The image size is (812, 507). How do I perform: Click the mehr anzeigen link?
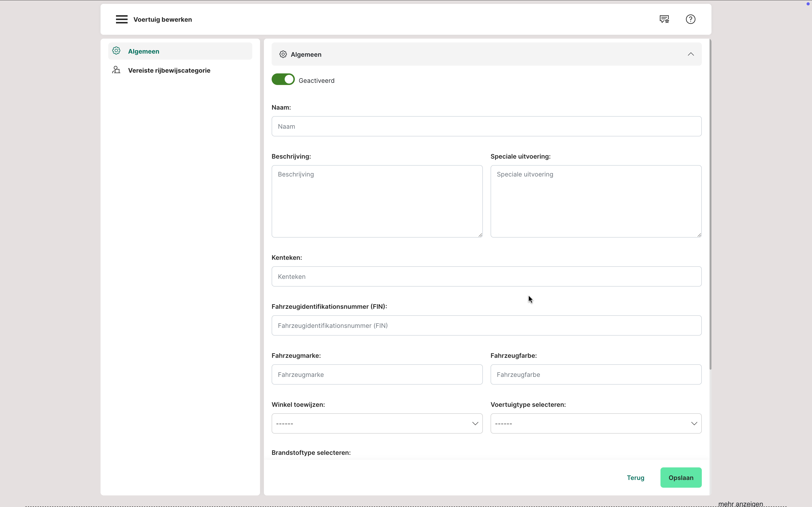click(x=740, y=504)
